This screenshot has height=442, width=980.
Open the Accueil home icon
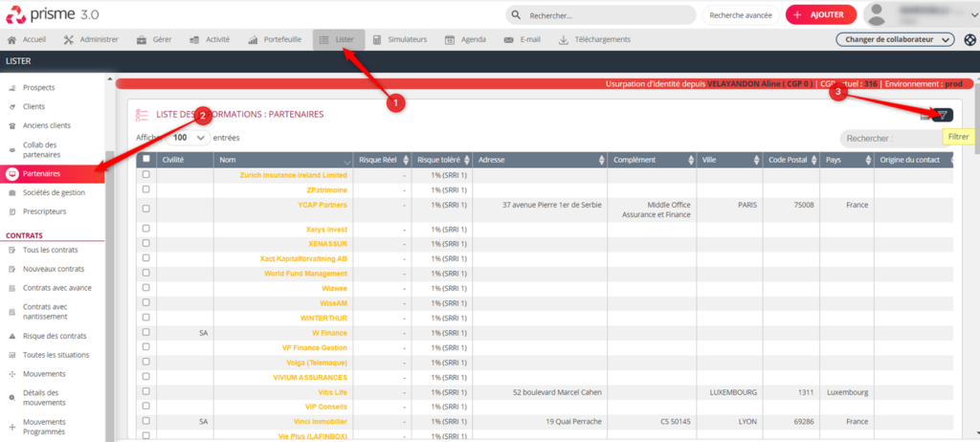tap(12, 39)
